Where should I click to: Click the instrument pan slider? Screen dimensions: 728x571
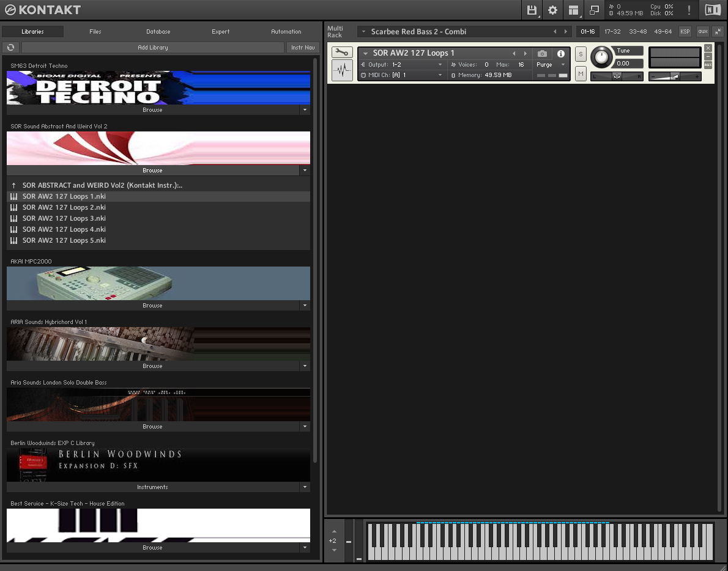(x=617, y=76)
